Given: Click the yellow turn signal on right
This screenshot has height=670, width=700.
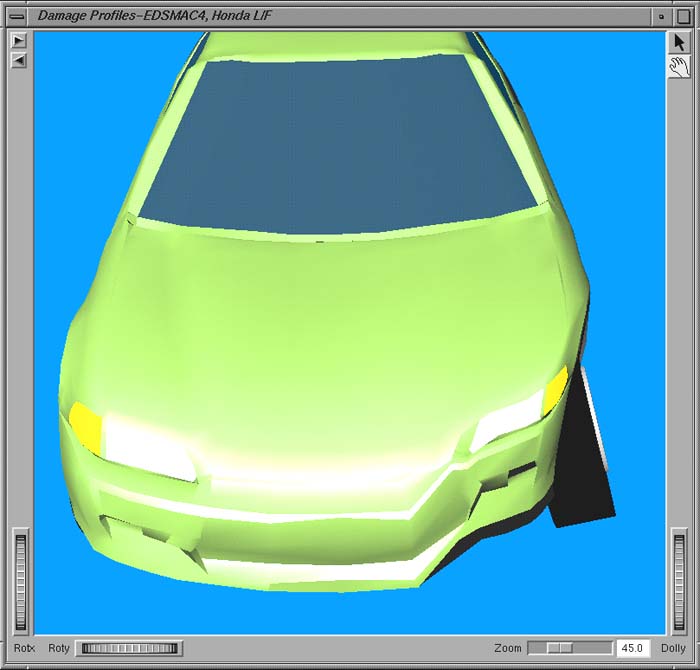Looking at the screenshot, I should (555, 390).
